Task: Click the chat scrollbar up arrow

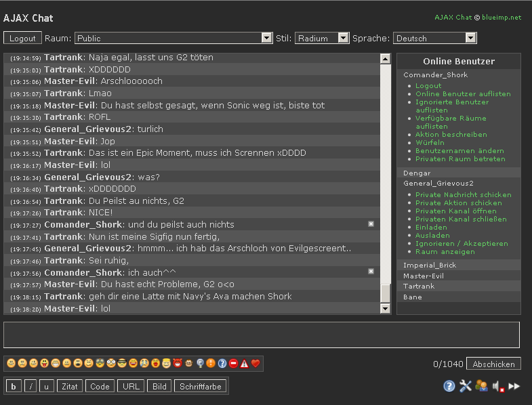Action: click(385, 59)
